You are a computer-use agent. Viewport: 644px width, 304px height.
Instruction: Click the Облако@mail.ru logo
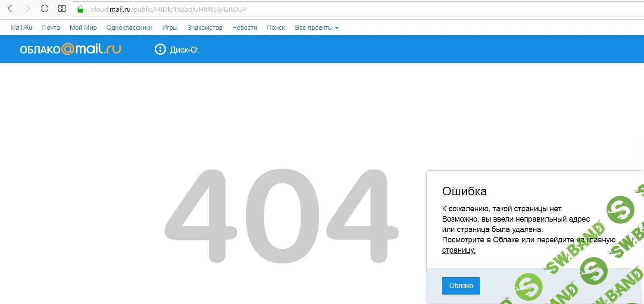70,49
